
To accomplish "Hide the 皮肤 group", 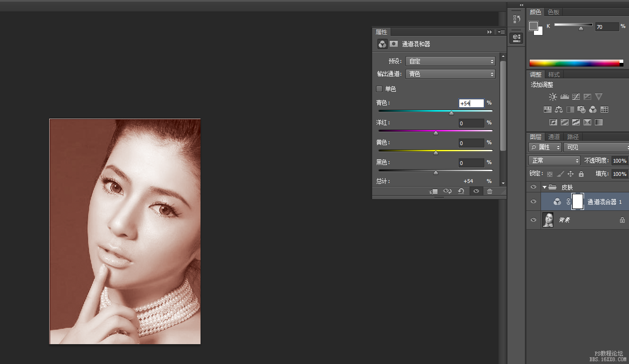I will coord(533,187).
